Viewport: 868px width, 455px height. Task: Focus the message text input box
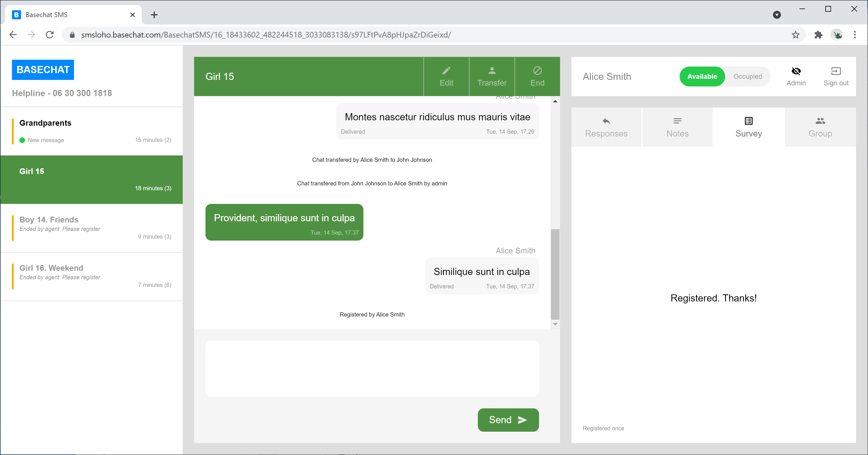(372, 369)
